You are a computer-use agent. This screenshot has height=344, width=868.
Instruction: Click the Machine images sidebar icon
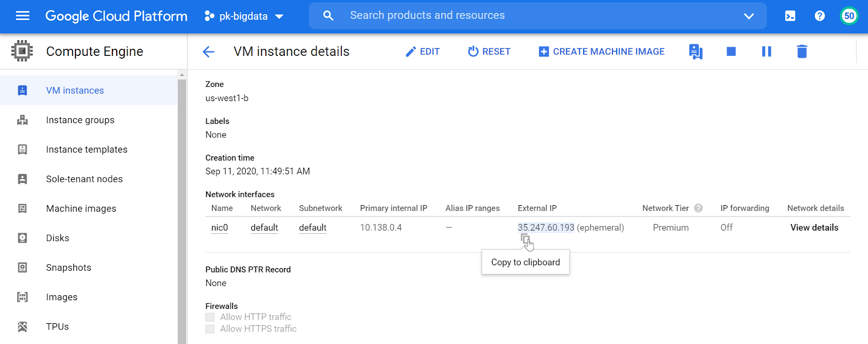click(22, 208)
